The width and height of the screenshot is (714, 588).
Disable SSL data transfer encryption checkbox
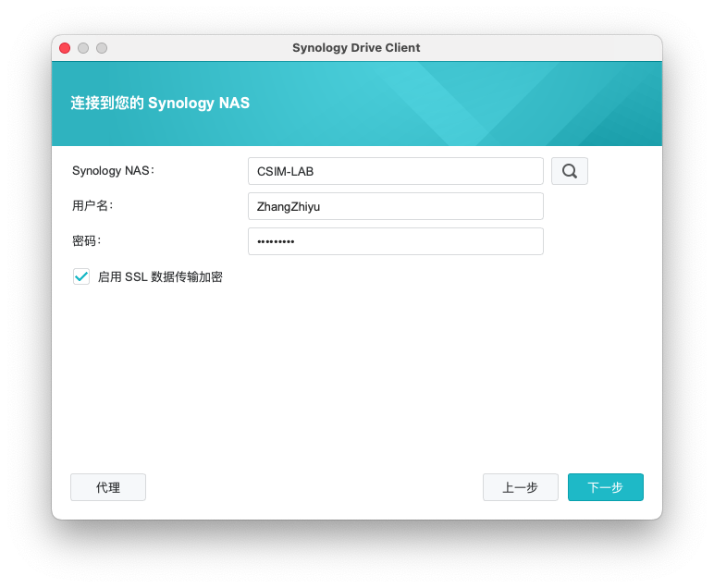click(81, 276)
